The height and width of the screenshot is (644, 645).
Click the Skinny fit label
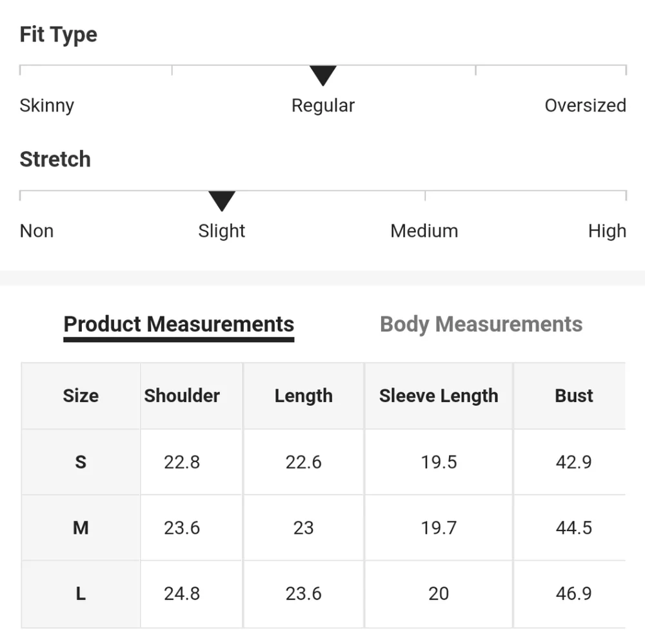[x=47, y=105]
